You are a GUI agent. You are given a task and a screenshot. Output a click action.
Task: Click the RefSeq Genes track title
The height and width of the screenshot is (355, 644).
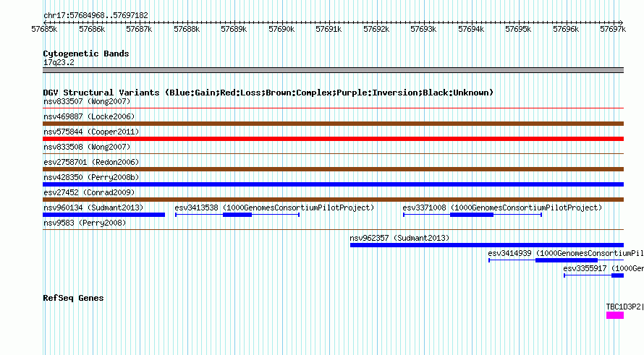point(73,298)
